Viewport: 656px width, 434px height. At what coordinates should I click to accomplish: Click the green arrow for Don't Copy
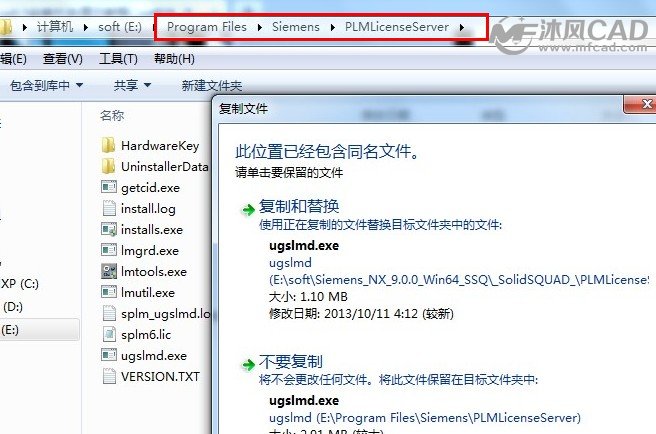point(248,365)
